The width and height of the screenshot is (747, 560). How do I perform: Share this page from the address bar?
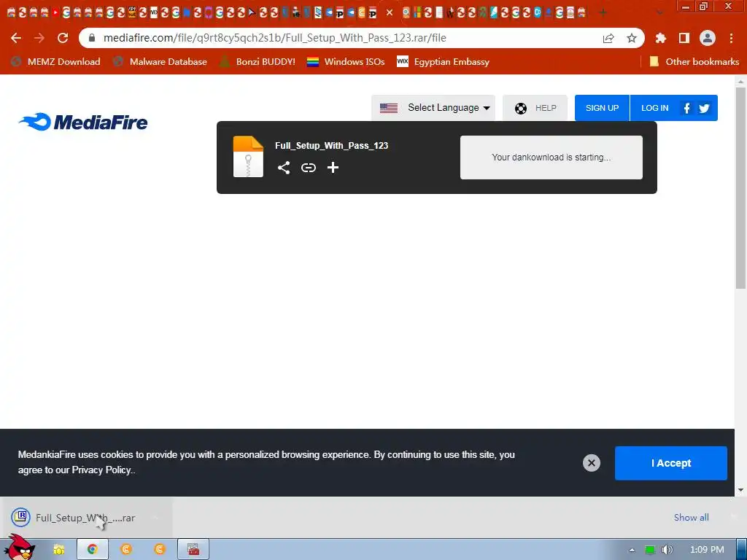point(608,38)
